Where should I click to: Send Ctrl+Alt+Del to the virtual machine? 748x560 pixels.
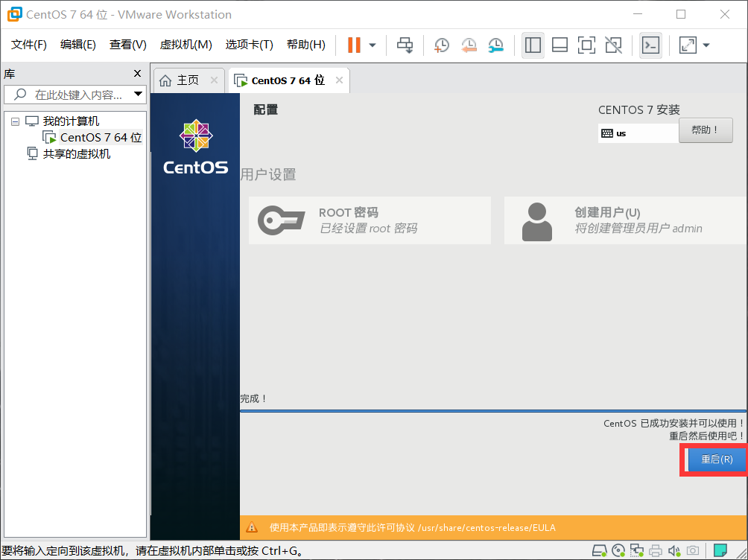[x=405, y=45]
